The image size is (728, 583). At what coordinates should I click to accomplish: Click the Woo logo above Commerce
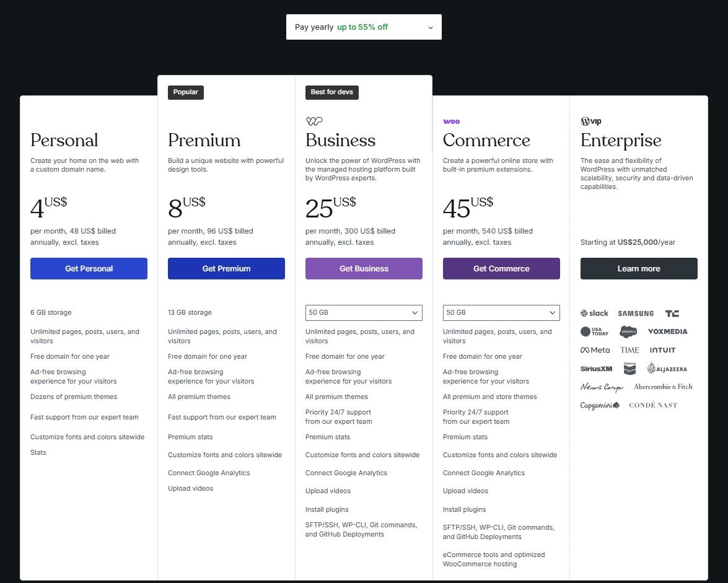coord(451,121)
